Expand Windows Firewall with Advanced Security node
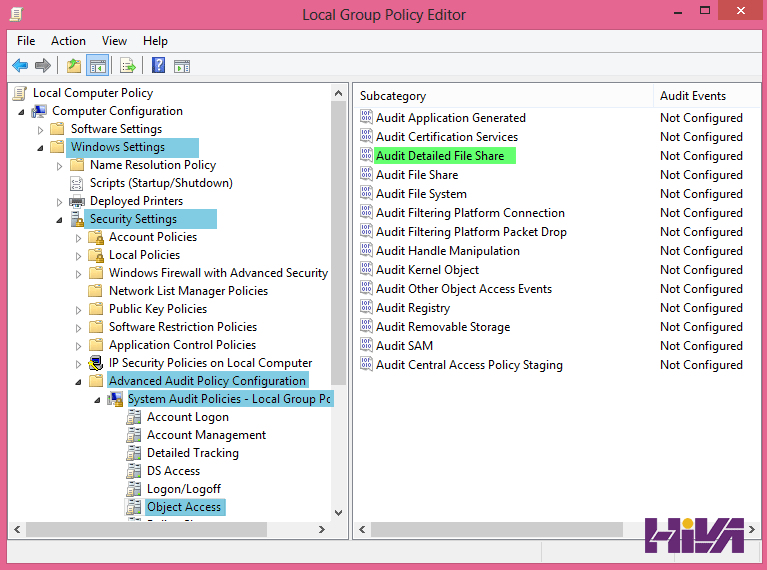 pos(79,274)
